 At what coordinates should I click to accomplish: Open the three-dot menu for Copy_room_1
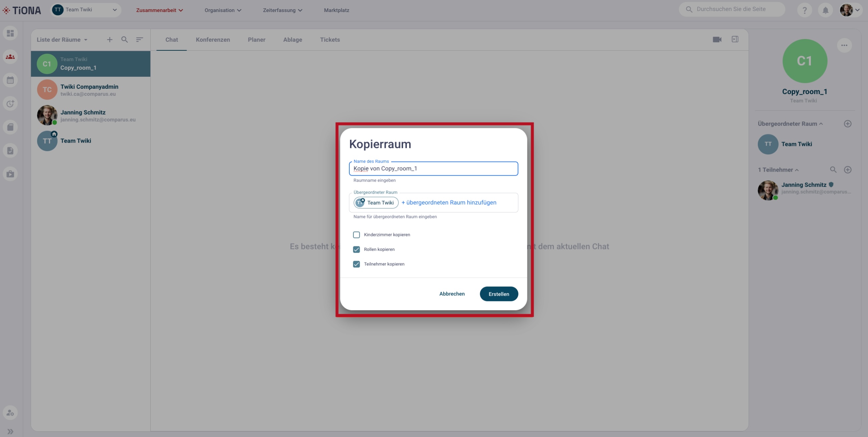coord(844,45)
